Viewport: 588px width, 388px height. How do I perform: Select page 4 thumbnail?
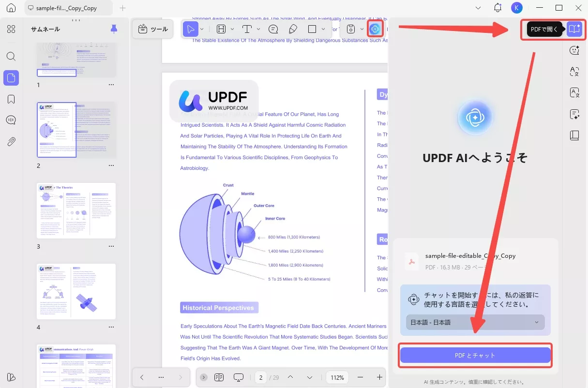pos(76,291)
